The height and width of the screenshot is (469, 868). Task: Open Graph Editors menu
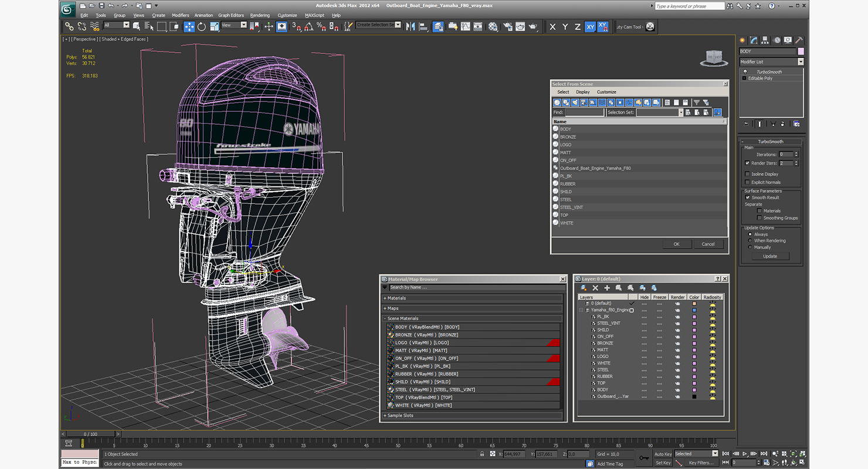(231, 15)
